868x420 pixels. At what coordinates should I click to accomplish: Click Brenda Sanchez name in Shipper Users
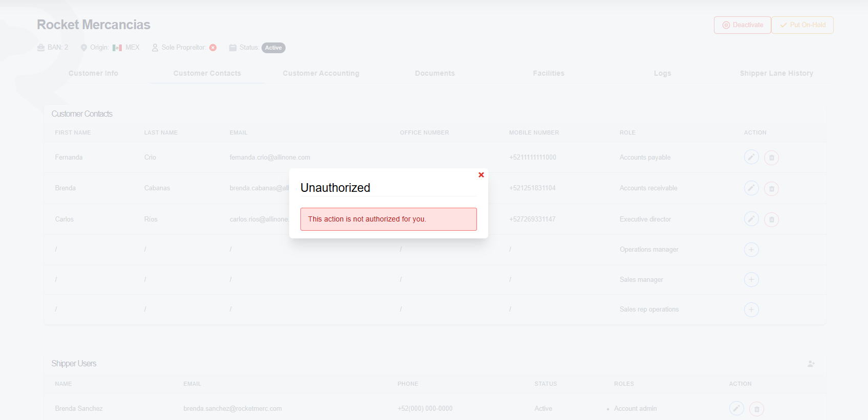pyautogui.click(x=79, y=408)
